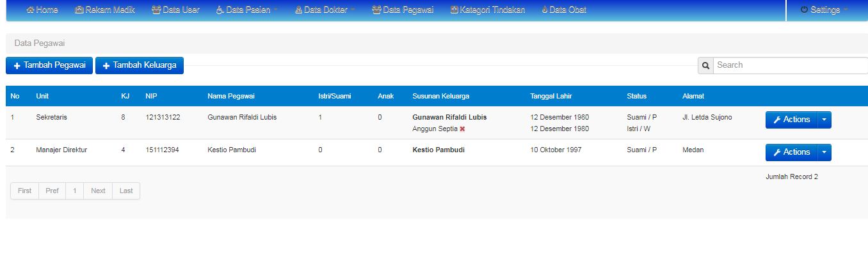Click unit cell Manajer Direktur
Viewport: 868px width, 275px height.
pyautogui.click(x=61, y=150)
